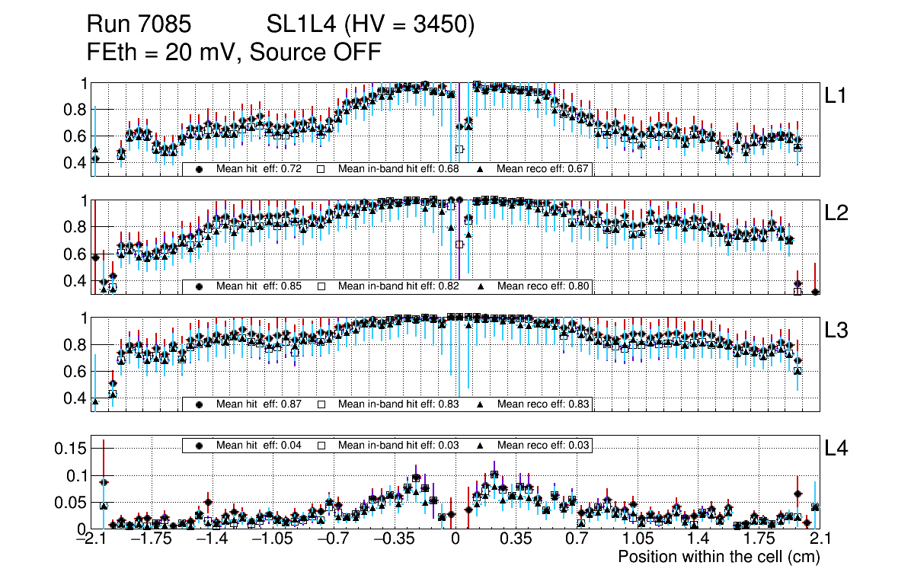The width and height of the screenshot is (911, 588).
Task: Click the black triangle marker in L1 legend
Action: click(x=481, y=169)
